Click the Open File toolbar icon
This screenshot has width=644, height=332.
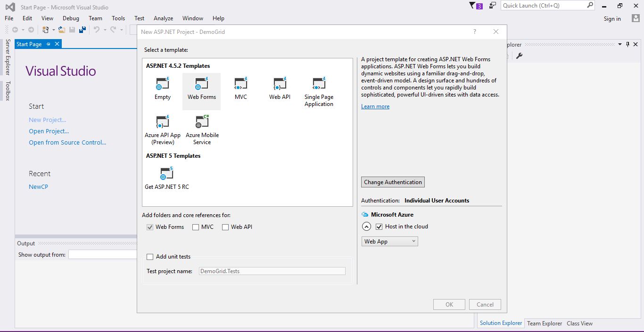click(62, 30)
